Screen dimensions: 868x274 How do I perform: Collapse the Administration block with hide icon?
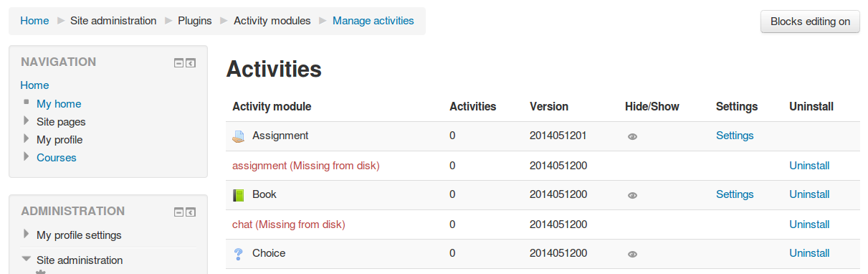[179, 212]
